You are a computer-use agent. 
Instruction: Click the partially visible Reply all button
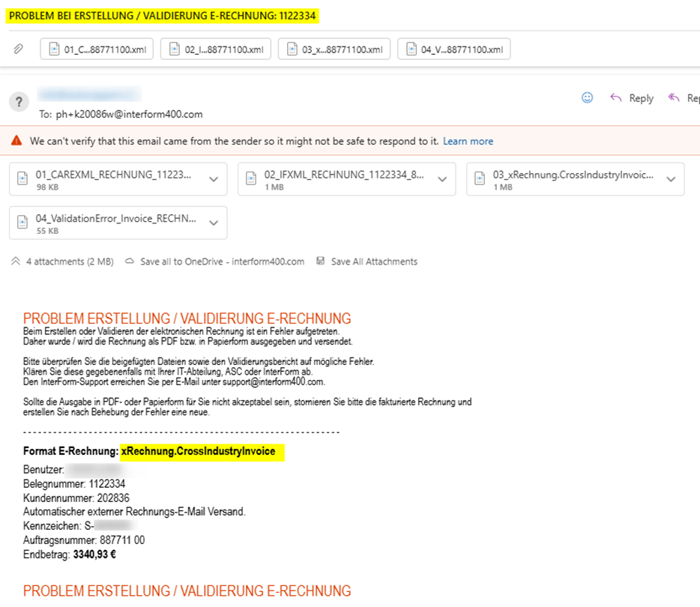(x=684, y=98)
